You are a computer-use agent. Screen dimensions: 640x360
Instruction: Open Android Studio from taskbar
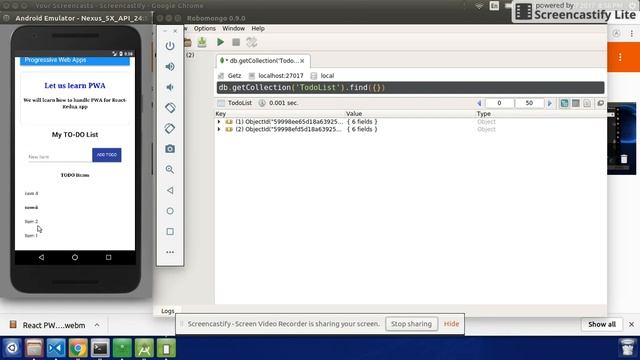coord(144,348)
